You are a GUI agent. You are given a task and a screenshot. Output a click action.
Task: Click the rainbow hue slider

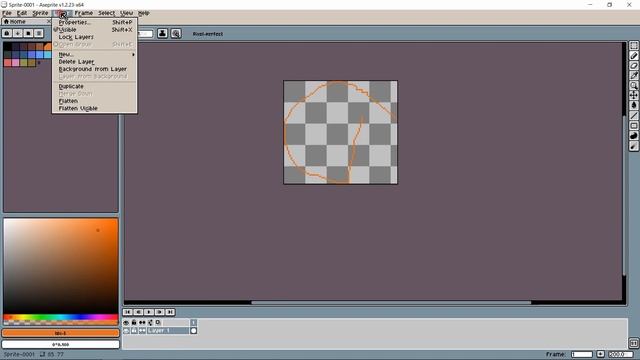61,317
